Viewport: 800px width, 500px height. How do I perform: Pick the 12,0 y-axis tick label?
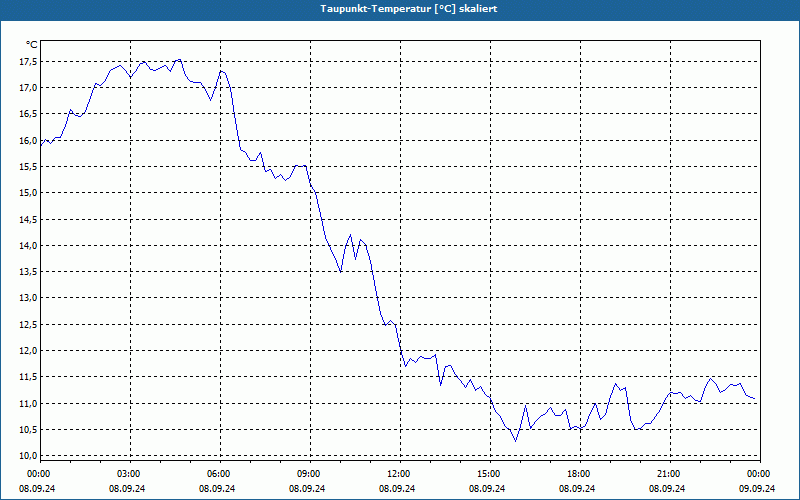28,351
